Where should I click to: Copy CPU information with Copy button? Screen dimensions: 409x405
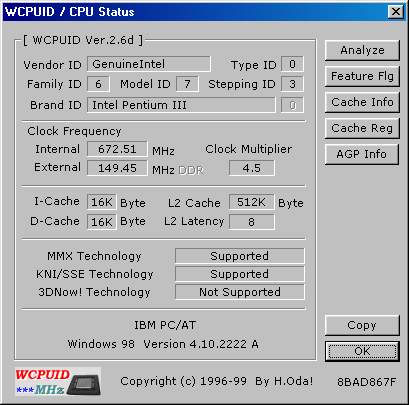pos(362,325)
